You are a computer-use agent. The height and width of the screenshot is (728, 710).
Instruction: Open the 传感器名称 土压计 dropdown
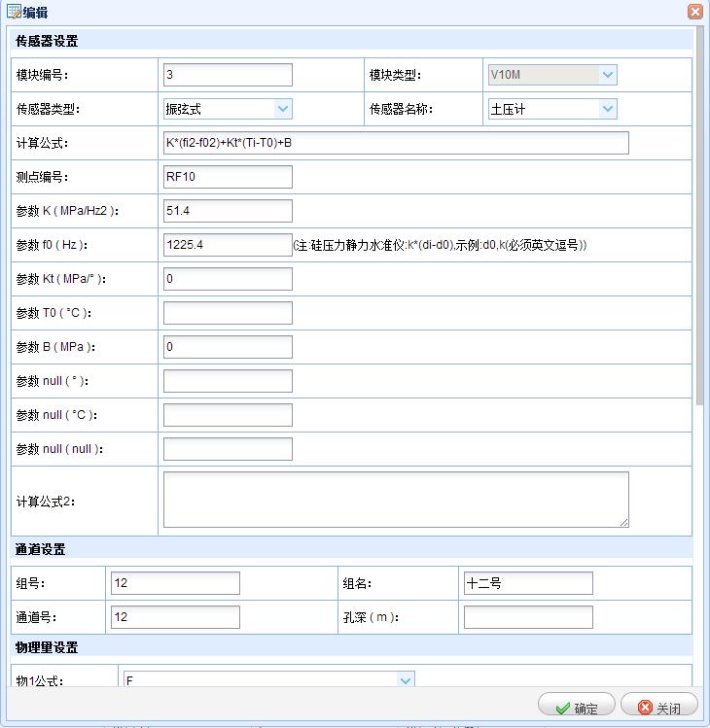point(608,109)
